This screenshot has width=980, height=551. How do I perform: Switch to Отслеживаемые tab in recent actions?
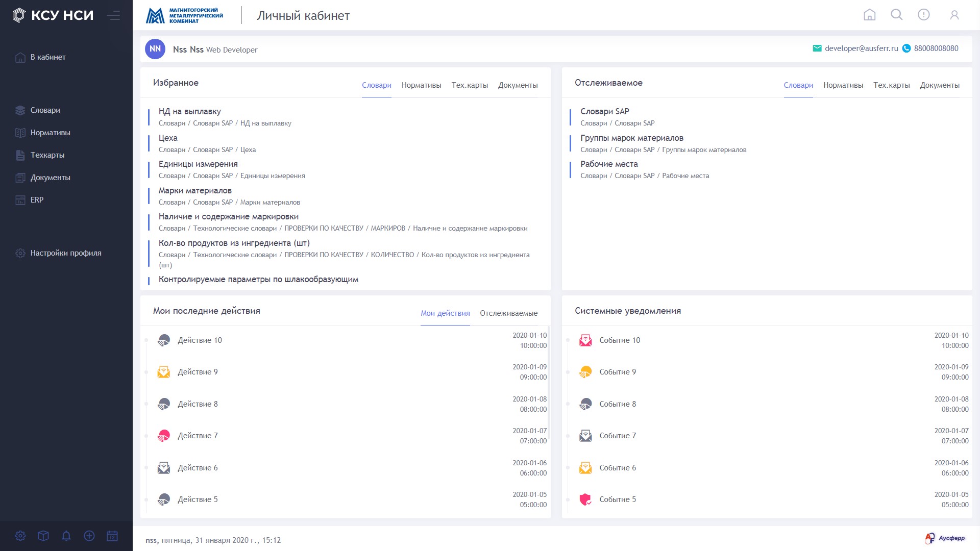tap(509, 313)
